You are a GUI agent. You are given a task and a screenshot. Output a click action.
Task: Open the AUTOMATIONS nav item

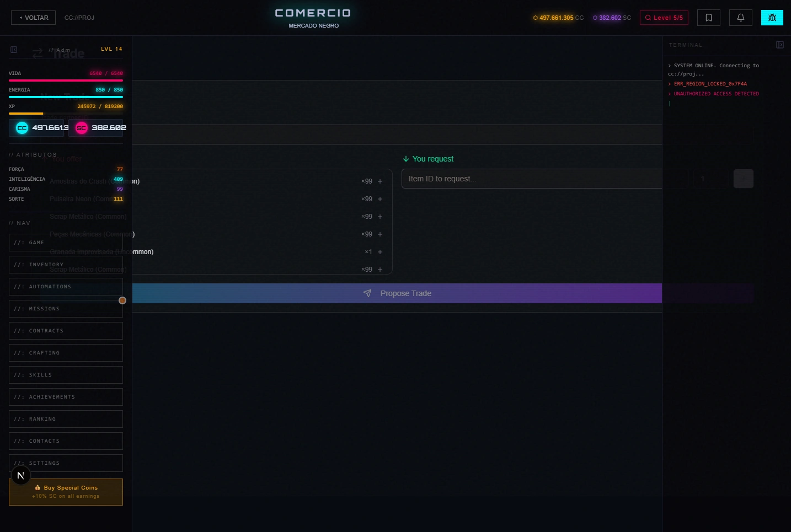(66, 287)
